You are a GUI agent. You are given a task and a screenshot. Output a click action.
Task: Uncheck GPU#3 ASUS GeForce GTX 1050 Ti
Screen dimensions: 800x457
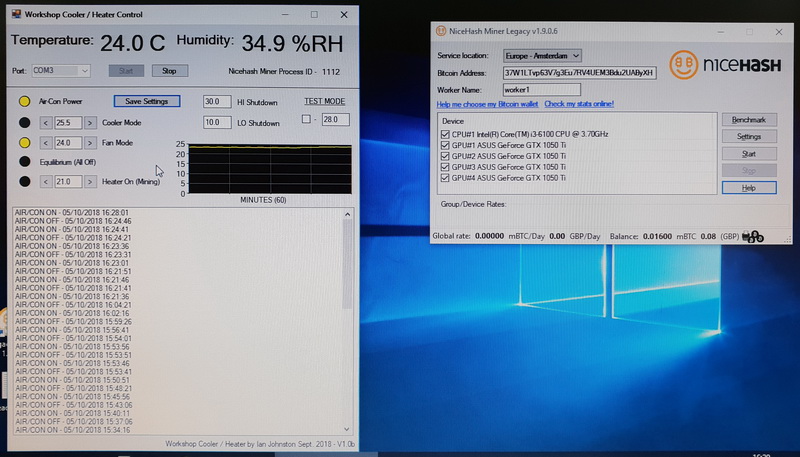click(x=445, y=167)
